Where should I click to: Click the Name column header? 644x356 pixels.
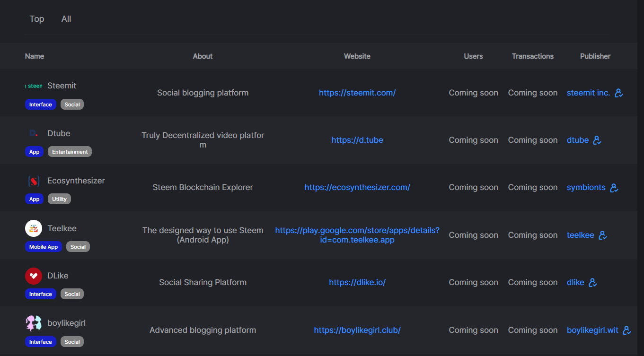pyautogui.click(x=35, y=56)
